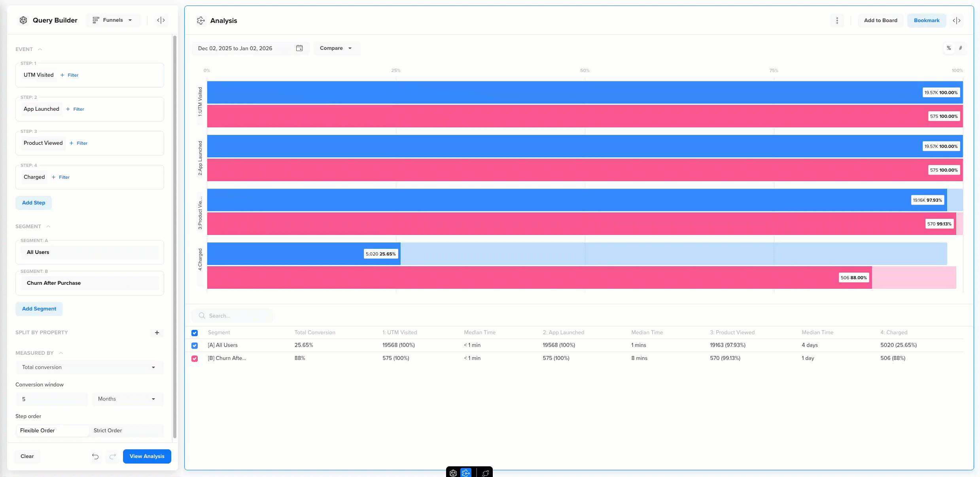Viewport: 980px width, 477px height.
Task: Select the Flexible Order step option
Action: 38,431
